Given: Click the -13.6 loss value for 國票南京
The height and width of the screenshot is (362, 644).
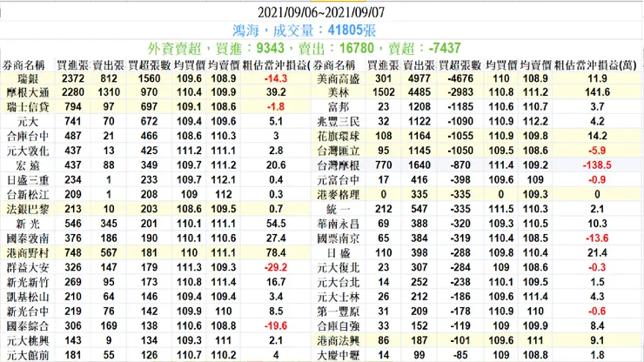Looking at the screenshot, I should point(597,238).
